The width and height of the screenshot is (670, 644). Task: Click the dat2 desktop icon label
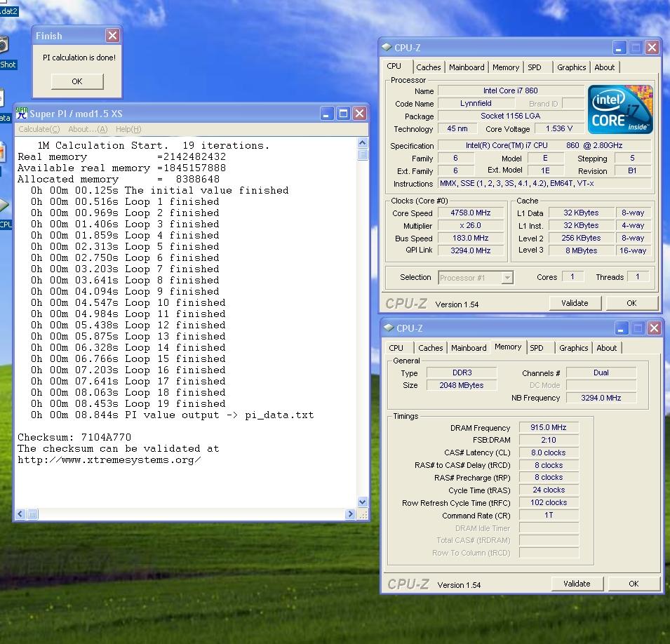[x=8, y=11]
